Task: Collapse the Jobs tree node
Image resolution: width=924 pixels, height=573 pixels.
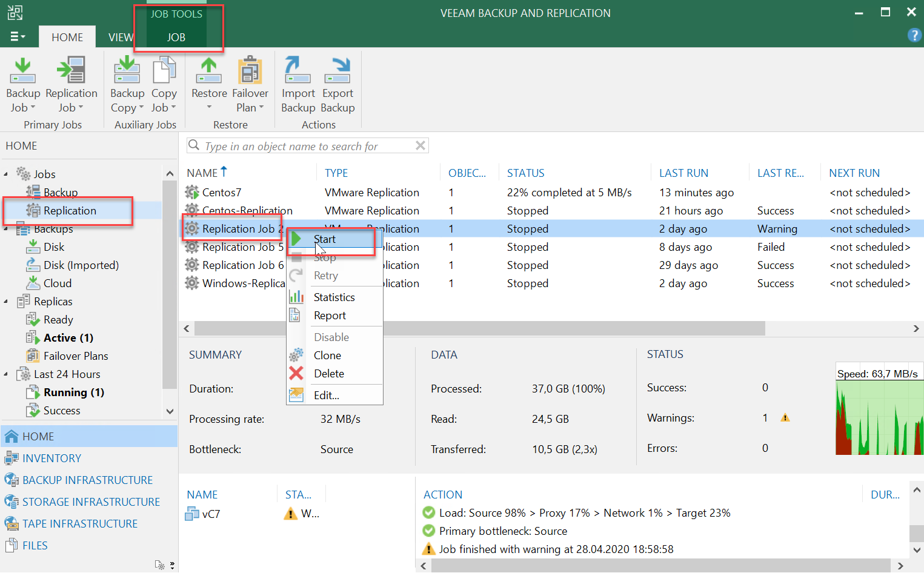Action: click(6, 174)
